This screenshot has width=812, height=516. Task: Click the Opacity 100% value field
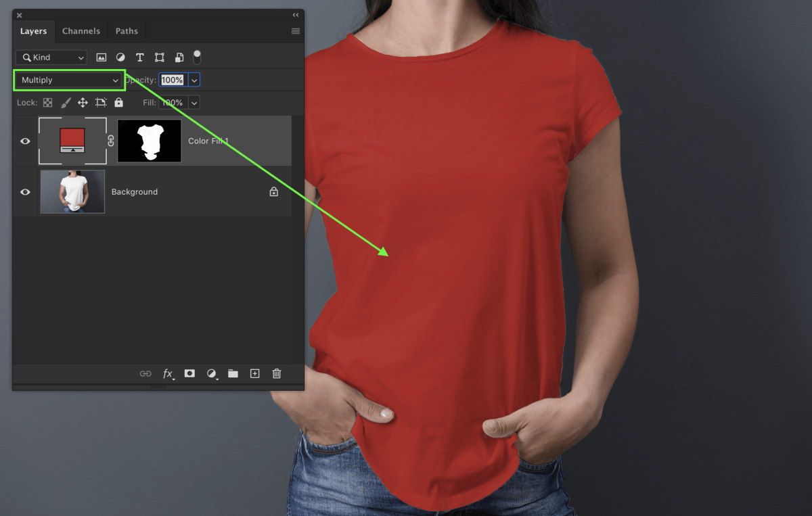(173, 80)
